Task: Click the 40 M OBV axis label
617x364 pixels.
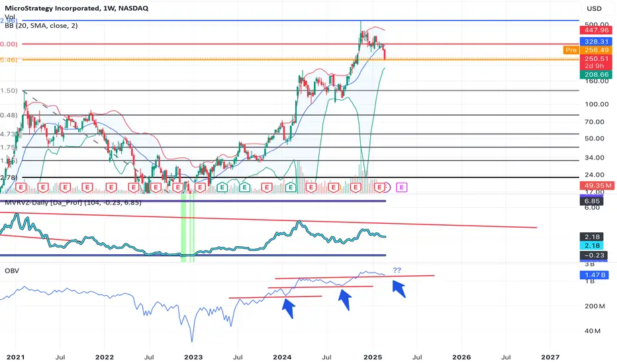Action: point(593,331)
